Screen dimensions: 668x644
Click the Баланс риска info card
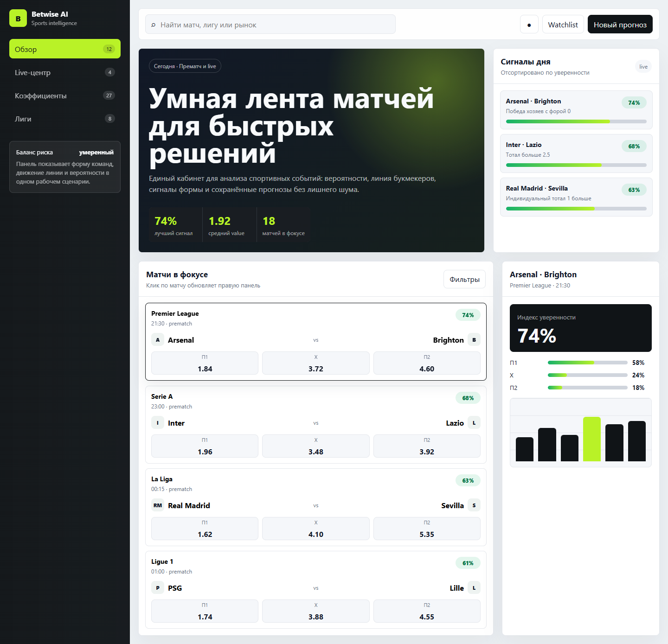[x=65, y=167]
